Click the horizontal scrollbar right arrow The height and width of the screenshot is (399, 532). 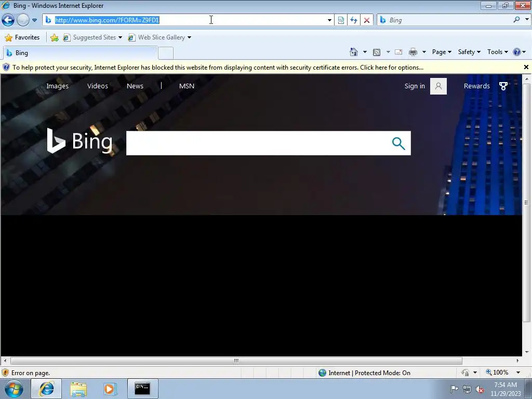518,361
